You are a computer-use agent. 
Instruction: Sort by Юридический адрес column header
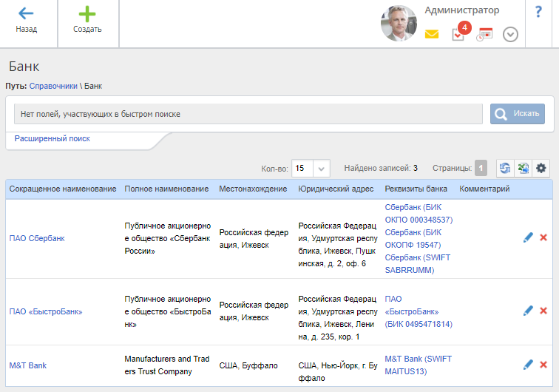(336, 189)
